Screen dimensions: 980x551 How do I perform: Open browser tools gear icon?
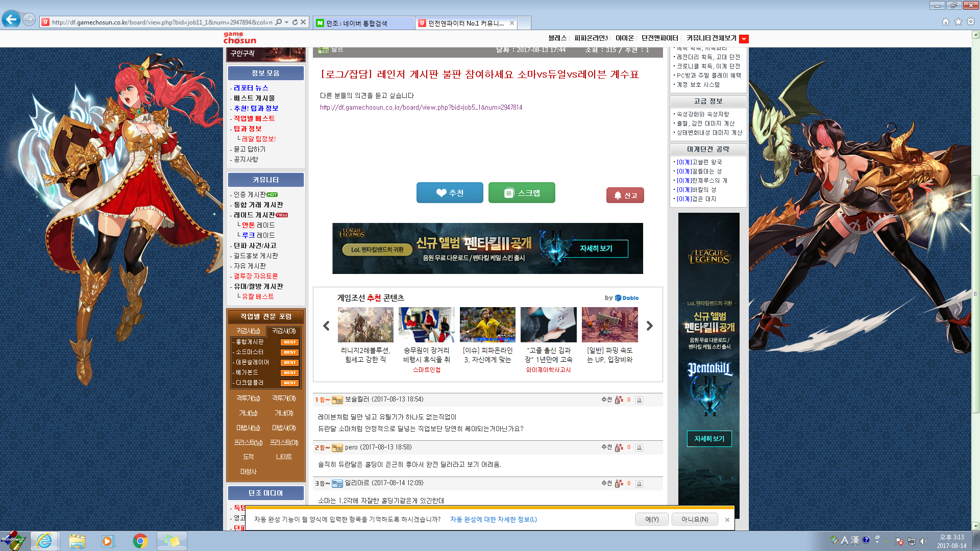pos(971,21)
